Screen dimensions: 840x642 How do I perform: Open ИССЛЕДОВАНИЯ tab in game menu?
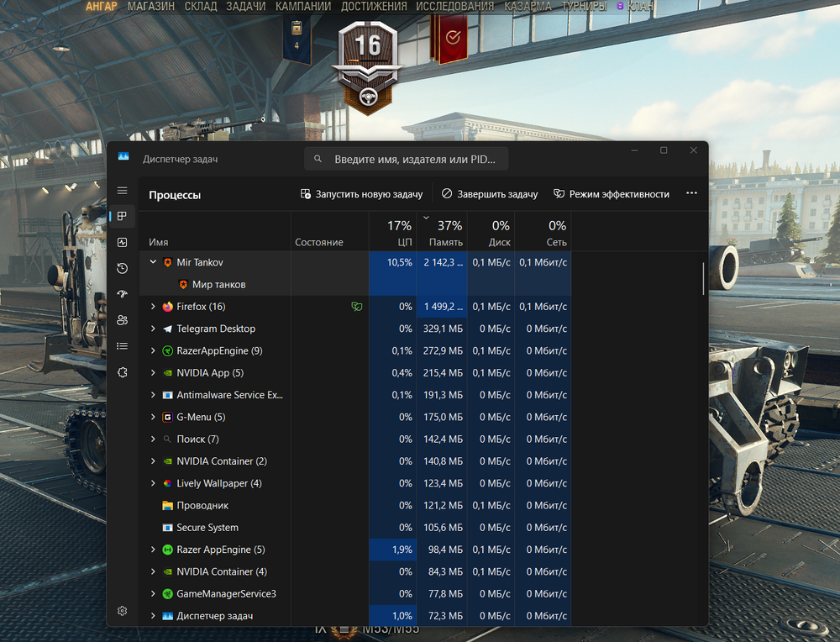pyautogui.click(x=454, y=7)
